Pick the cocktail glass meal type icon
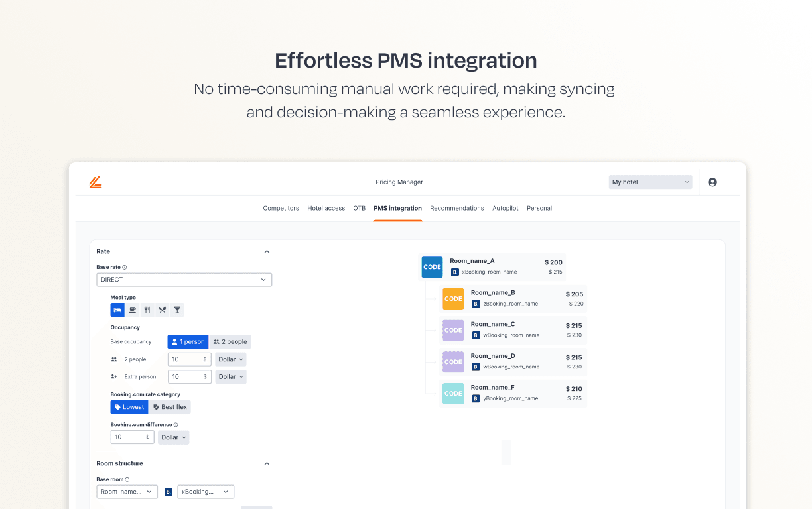This screenshot has height=509, width=812. [x=176, y=310]
